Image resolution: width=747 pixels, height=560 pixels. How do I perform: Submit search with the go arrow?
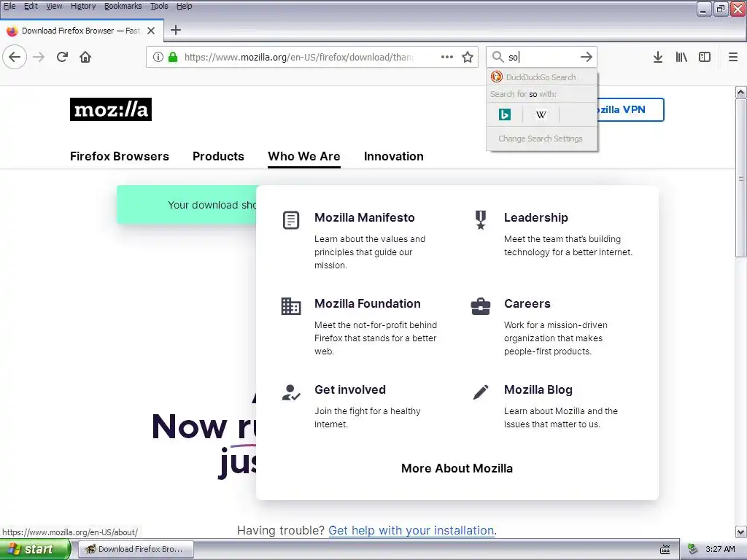[586, 57]
